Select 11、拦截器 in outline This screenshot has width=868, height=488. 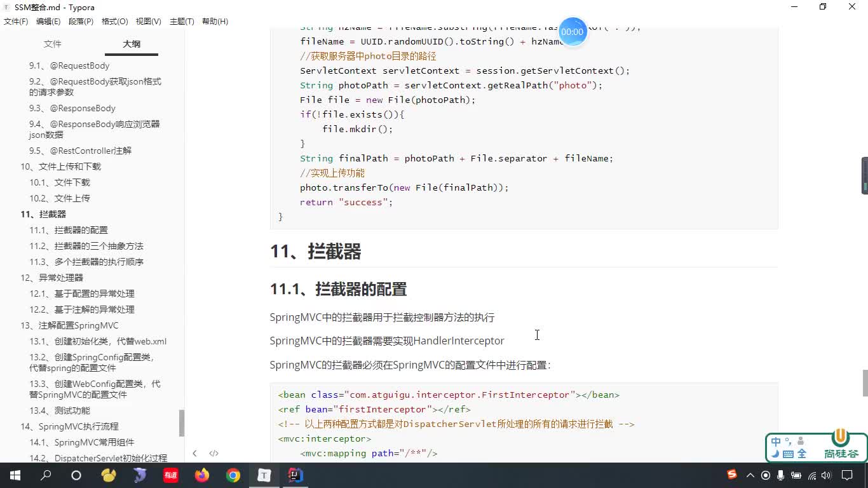43,214
